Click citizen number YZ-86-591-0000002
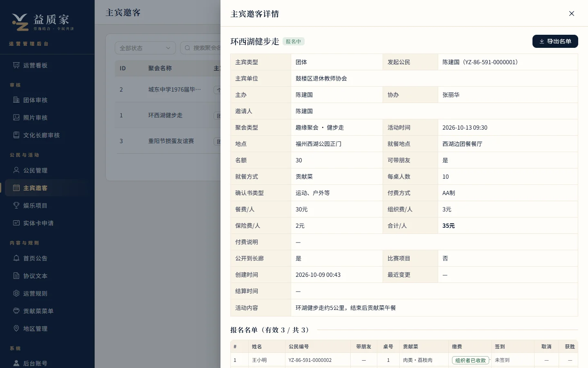The height and width of the screenshot is (368, 588). point(310,360)
